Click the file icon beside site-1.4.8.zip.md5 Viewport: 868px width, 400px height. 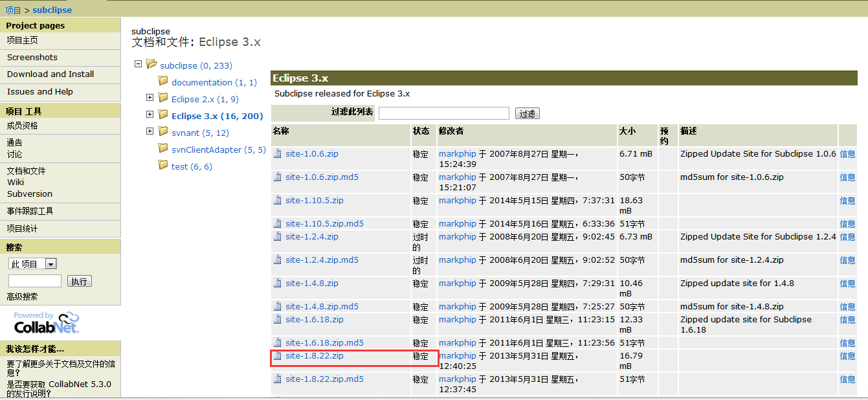tap(278, 307)
